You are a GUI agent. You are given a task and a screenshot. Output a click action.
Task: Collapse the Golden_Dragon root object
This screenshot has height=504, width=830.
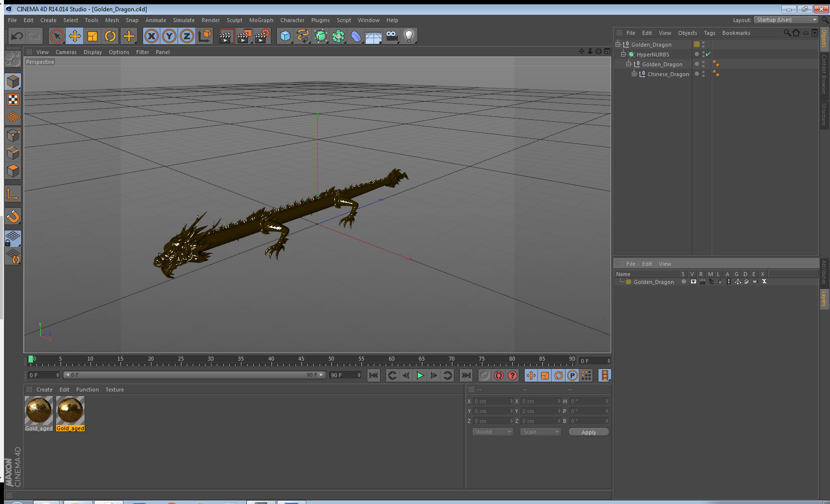pyautogui.click(x=618, y=44)
